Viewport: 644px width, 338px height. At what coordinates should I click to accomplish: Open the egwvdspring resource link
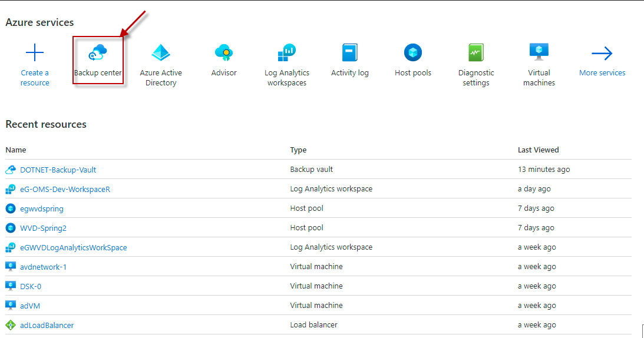(x=41, y=208)
